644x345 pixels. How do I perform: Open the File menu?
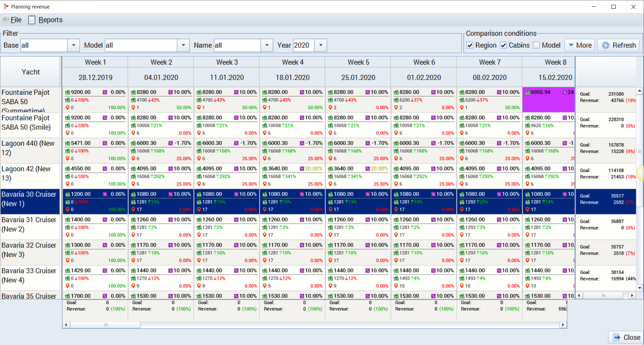click(16, 20)
